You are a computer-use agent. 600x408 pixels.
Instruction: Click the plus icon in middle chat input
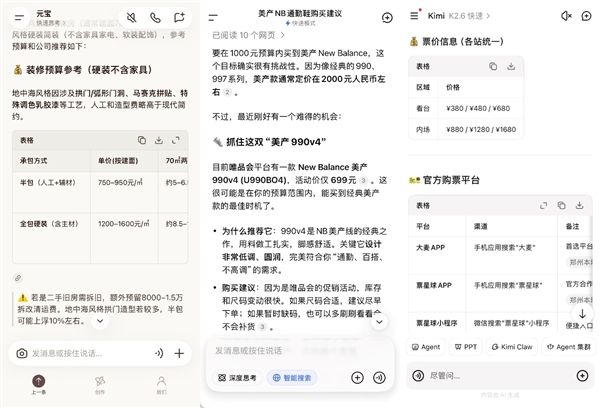click(357, 378)
